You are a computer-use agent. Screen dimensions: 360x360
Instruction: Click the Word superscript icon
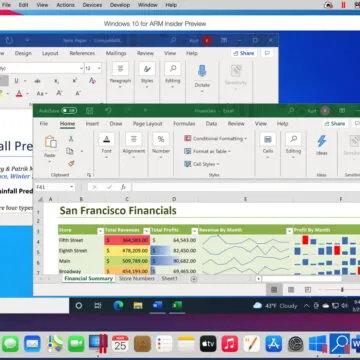pyautogui.click(x=75, y=81)
